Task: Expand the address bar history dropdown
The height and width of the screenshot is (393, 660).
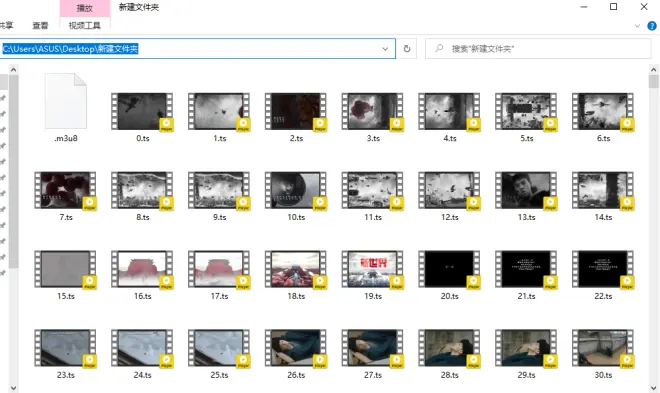Action: (x=385, y=49)
